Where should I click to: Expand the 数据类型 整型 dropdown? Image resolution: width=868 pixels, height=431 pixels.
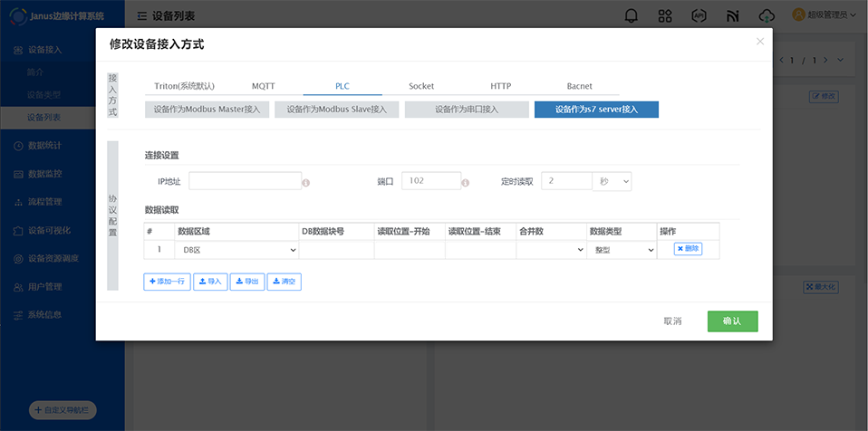[622, 250]
